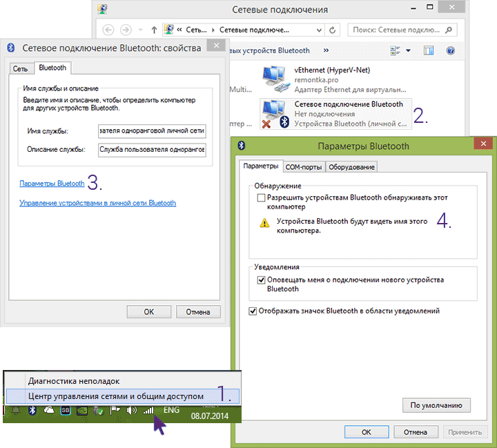Select Центр управления сетями и общим доступом
The image size is (497, 448).
tap(116, 396)
